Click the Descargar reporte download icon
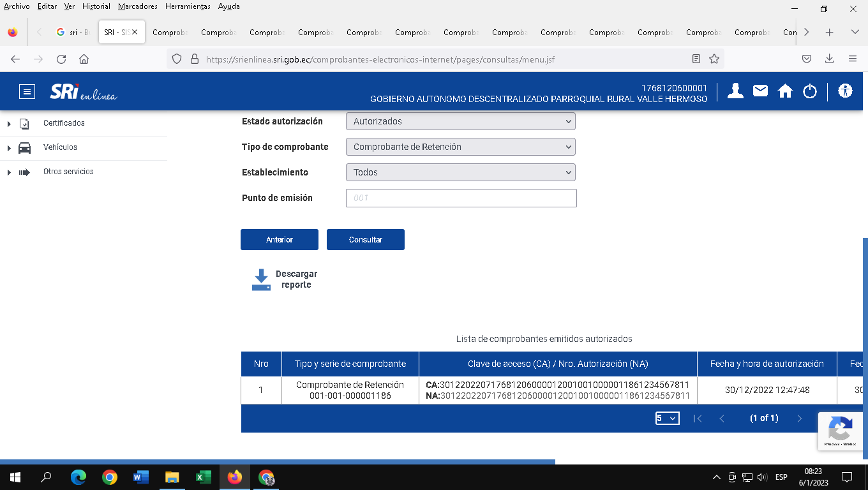868x490 pixels. pos(261,280)
